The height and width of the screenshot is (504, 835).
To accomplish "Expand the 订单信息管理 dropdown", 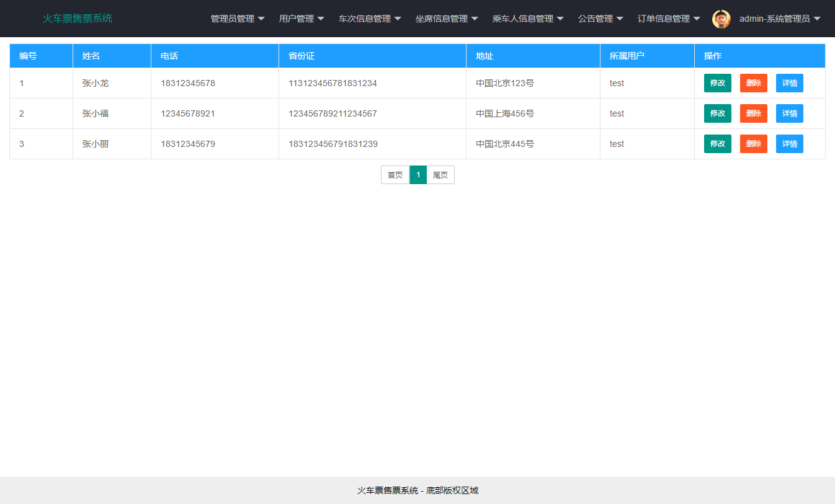I will (x=668, y=19).
